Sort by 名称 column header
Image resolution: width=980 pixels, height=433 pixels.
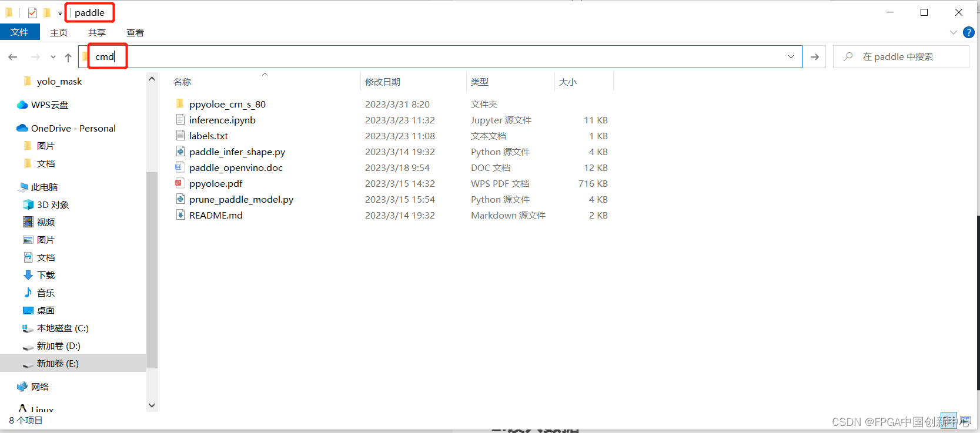182,82
